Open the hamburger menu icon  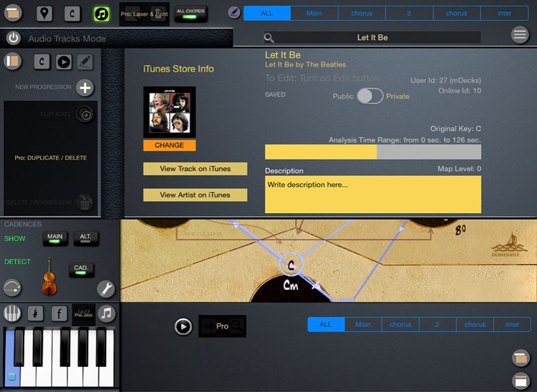pyautogui.click(x=520, y=34)
